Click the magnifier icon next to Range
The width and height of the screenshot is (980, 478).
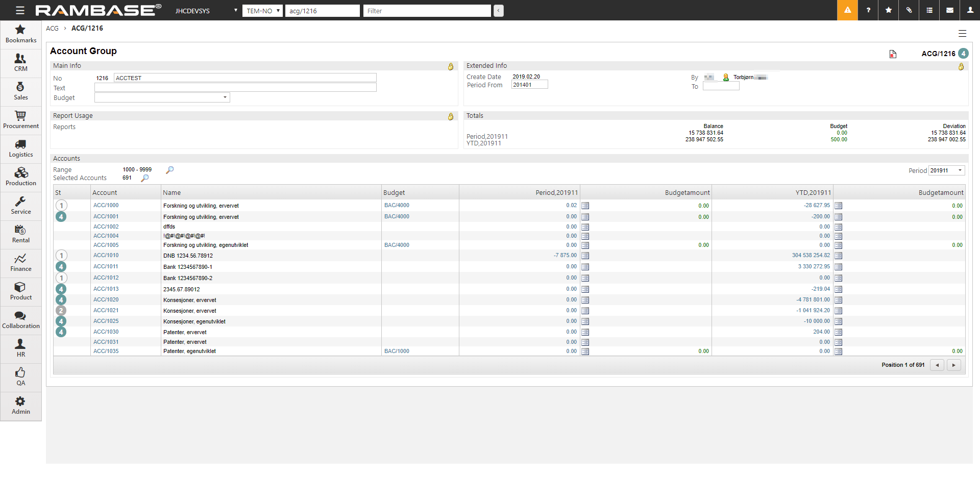[170, 170]
